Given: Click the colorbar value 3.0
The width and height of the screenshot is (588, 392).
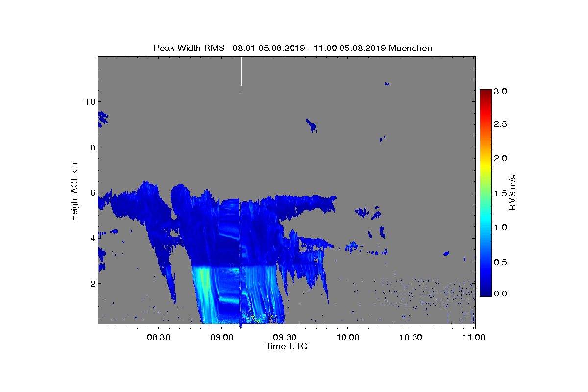Looking at the screenshot, I should 500,91.
